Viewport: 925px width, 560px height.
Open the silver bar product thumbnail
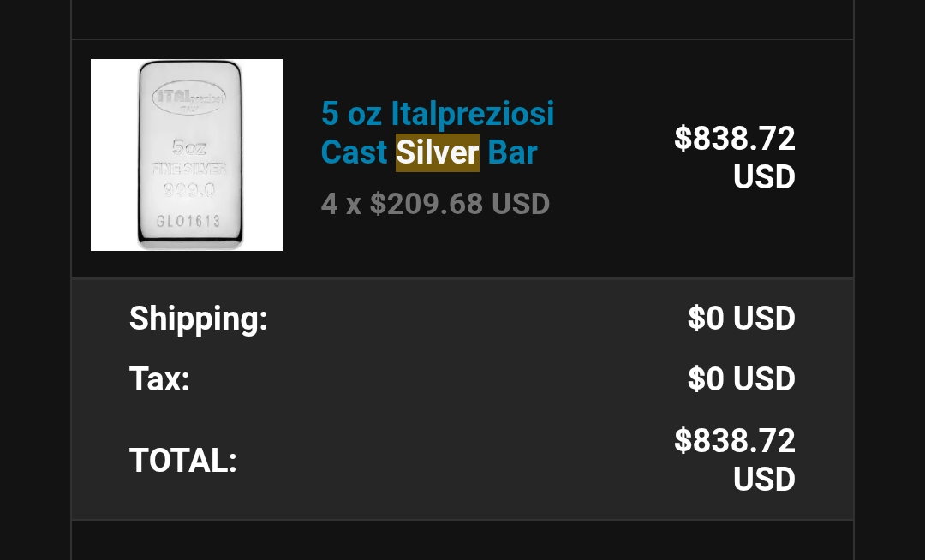click(187, 155)
